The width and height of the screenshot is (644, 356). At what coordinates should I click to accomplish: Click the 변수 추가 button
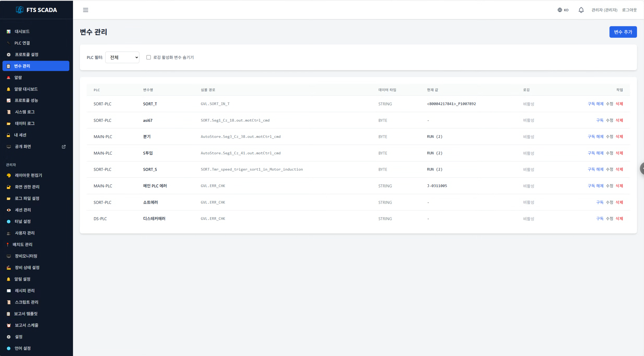[x=623, y=32]
